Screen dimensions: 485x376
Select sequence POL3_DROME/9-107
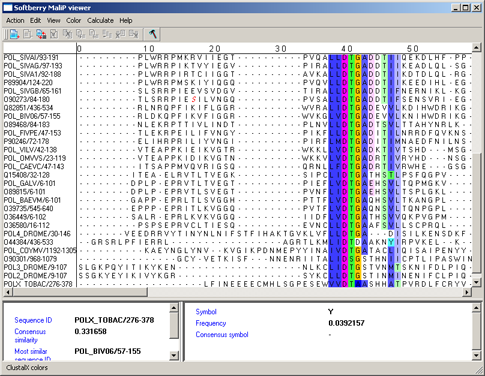point(35,267)
